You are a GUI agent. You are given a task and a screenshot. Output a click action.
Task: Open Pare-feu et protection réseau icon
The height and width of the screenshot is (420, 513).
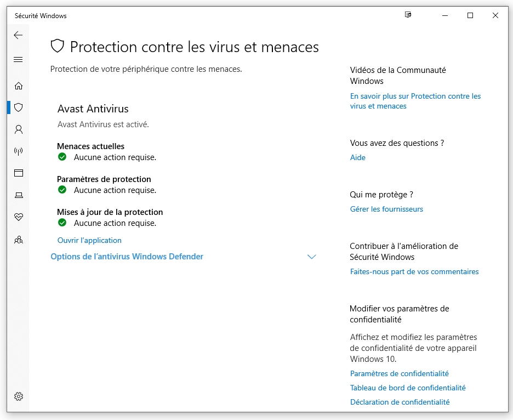(18, 151)
